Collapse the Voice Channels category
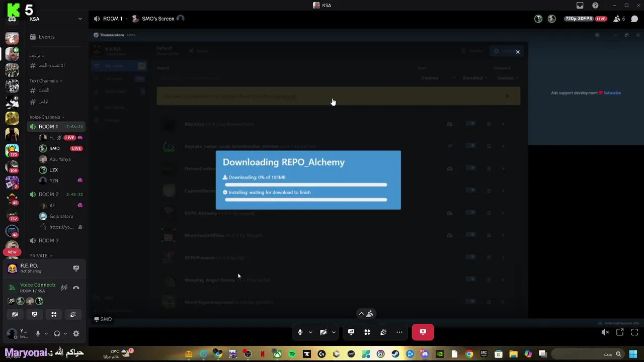Screen dimensions: 644x362 [47, 117]
